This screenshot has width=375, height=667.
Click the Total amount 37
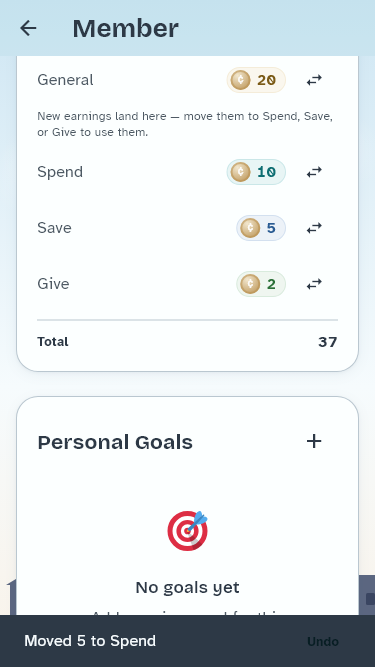tap(327, 342)
